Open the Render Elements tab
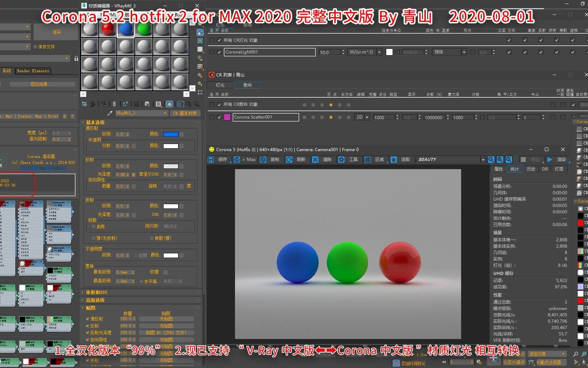This screenshot has width=588, height=368. 33,71
